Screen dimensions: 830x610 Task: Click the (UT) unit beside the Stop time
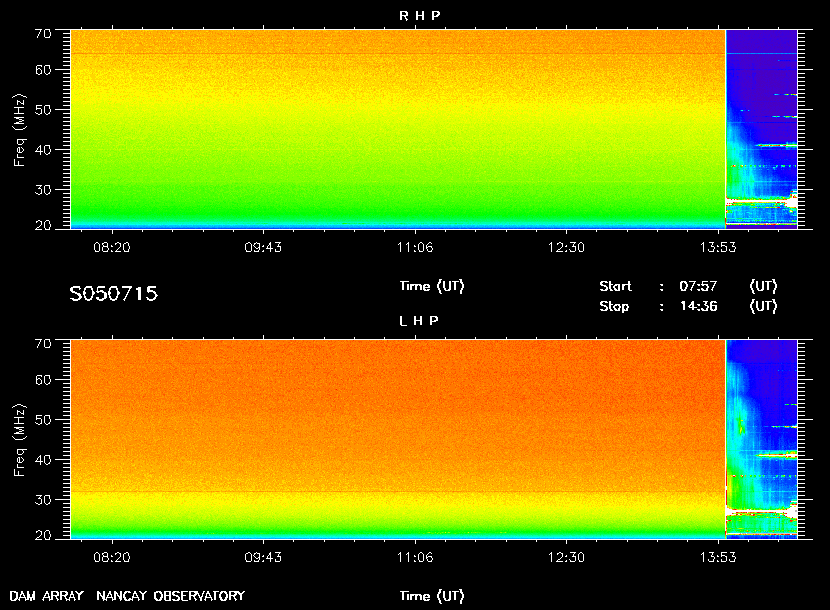763,307
